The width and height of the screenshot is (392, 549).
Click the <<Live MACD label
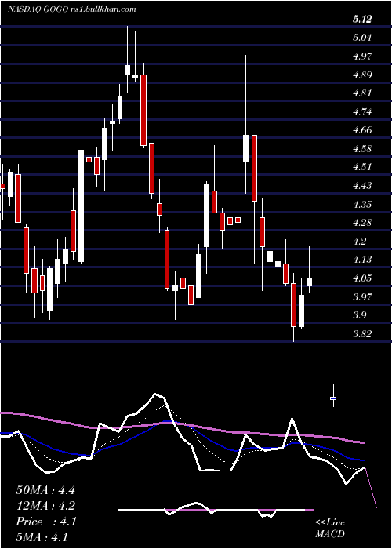330,529
